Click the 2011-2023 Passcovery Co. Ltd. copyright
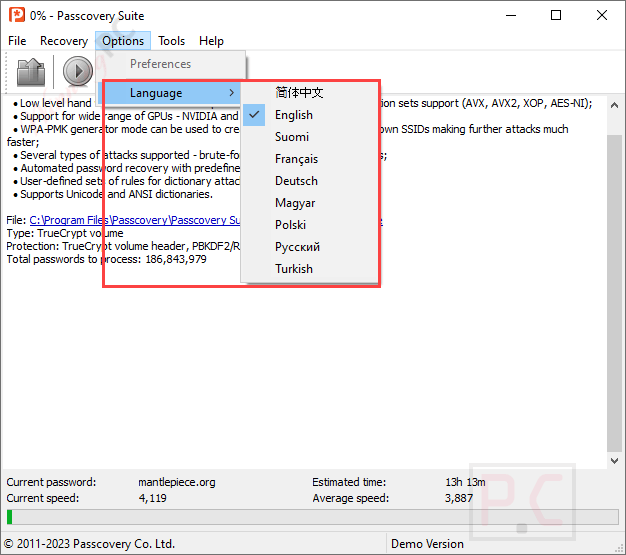626x555 pixels. pyautogui.click(x=89, y=544)
